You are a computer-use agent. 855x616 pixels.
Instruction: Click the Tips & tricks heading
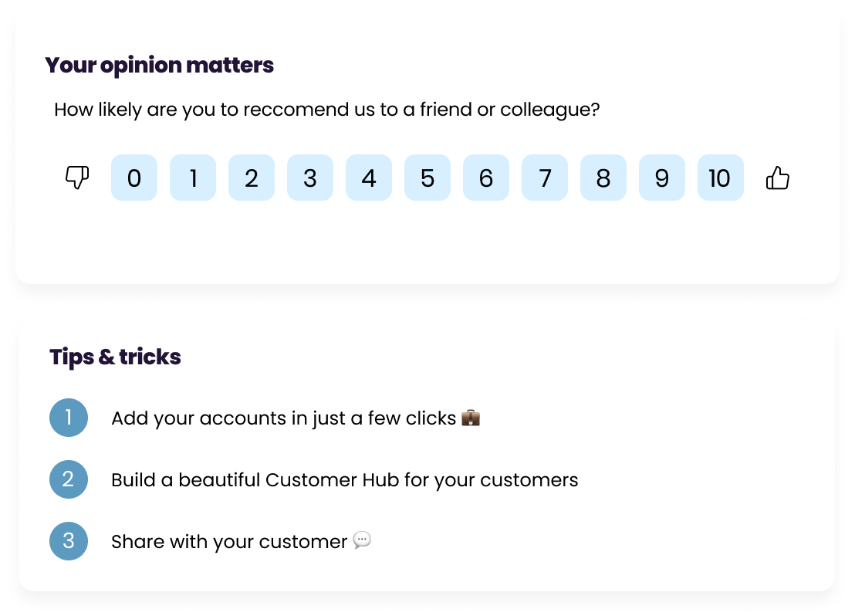click(114, 357)
